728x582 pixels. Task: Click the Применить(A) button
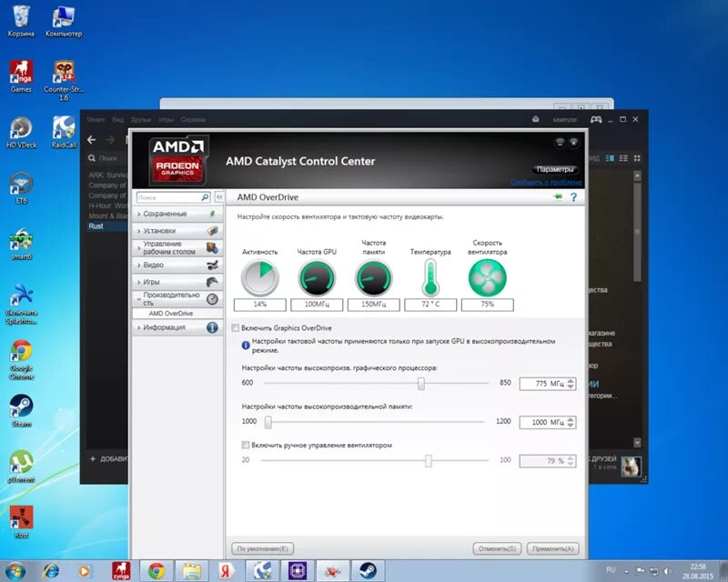coord(553,548)
